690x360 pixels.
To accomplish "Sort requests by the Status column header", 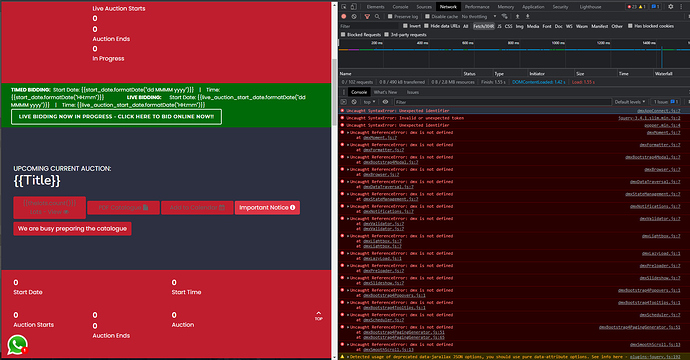I will pyautogui.click(x=477, y=73).
